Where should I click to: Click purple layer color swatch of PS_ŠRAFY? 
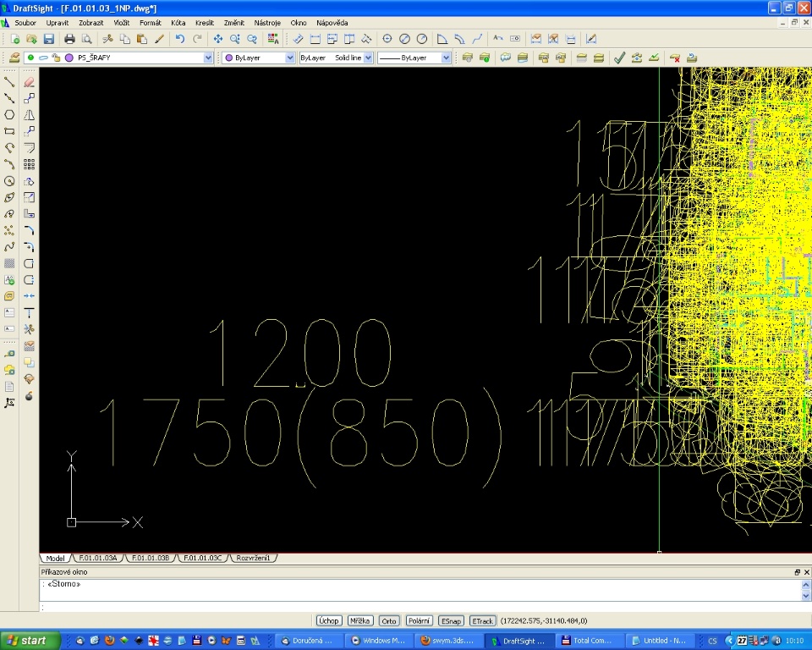pos(69,58)
